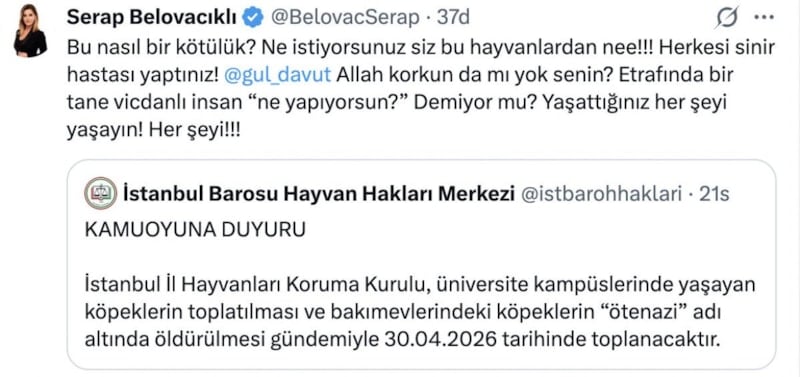
Task: Open the @BelovacSerap handle
Action: [x=345, y=18]
